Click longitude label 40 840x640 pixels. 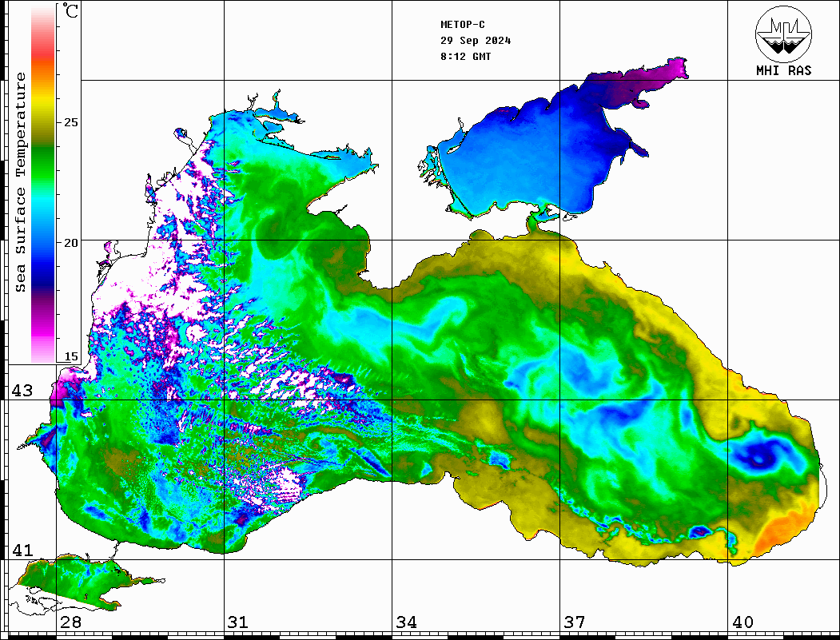742,622
